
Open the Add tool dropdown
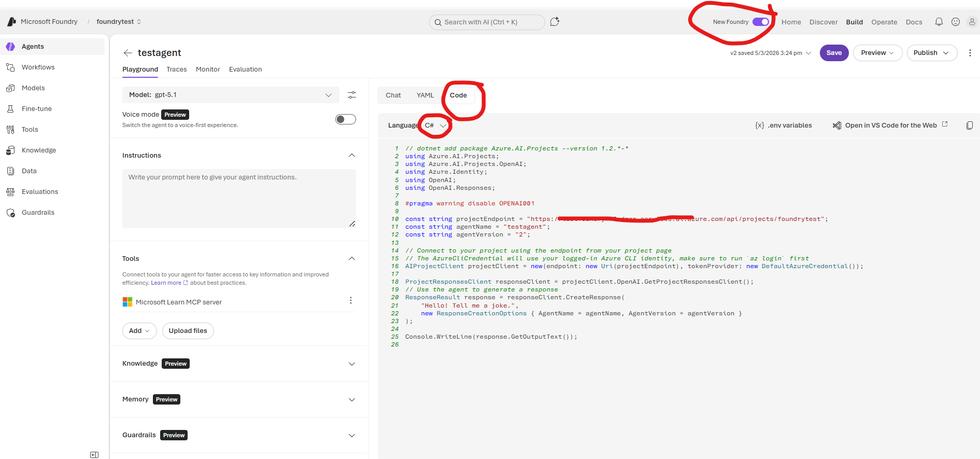click(139, 331)
